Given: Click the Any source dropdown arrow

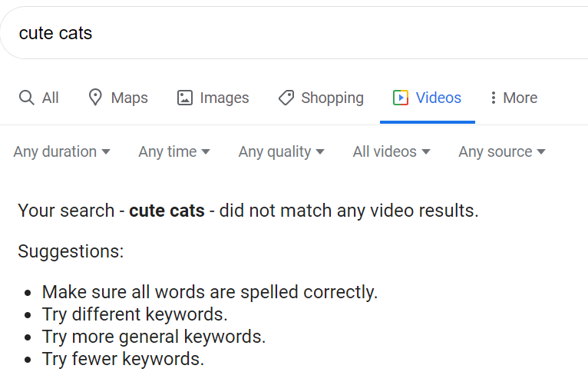Looking at the screenshot, I should [x=541, y=152].
